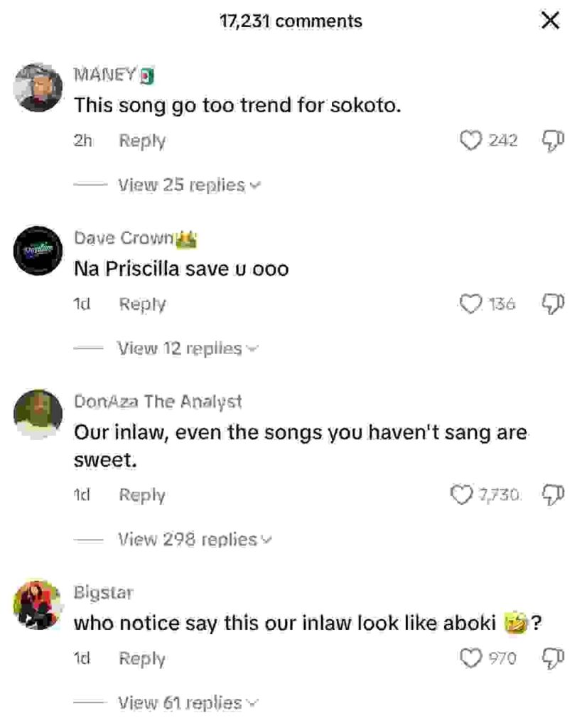Screen dimensions: 582x728
Task: Dislike Bigstar's comment
Action: click(554, 658)
